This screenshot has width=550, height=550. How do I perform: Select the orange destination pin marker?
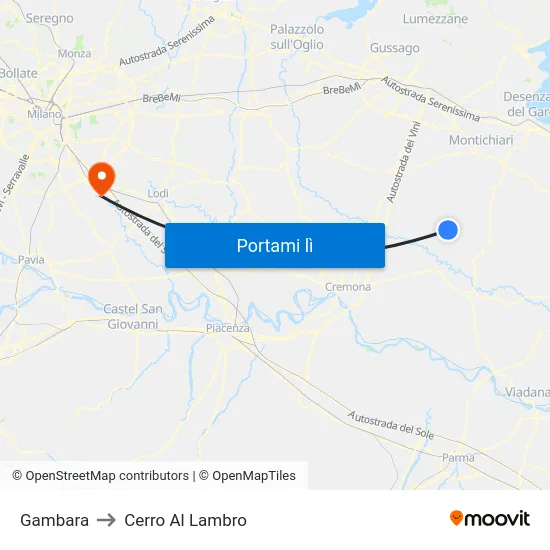point(102,179)
